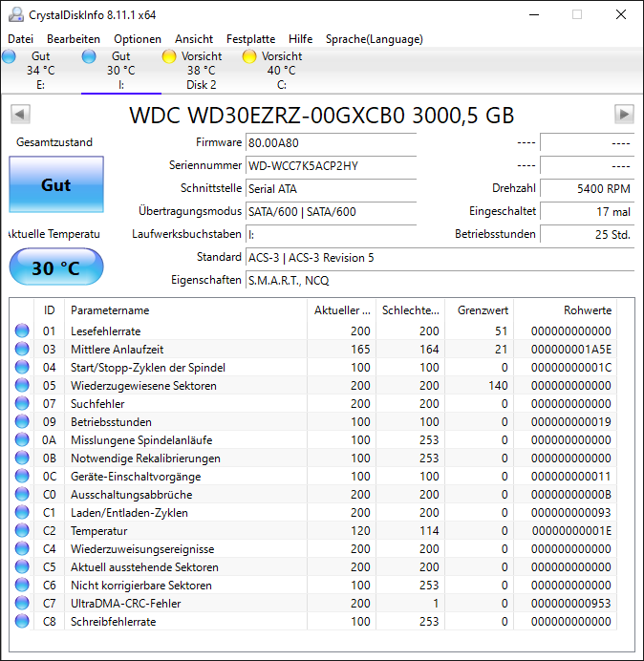Select the UltraDMA-CRC-Fehler parameter name
This screenshot has height=661, width=644.
126,604
